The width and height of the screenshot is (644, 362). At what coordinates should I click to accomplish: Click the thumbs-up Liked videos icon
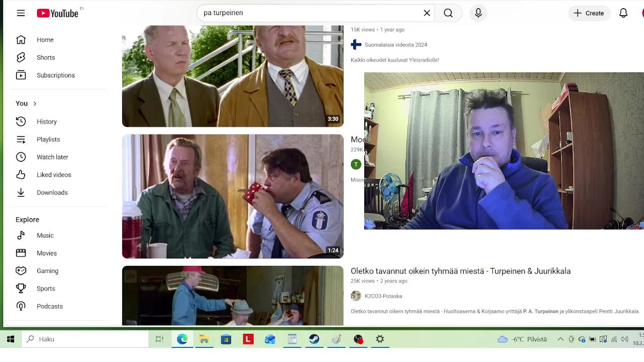coord(21,174)
